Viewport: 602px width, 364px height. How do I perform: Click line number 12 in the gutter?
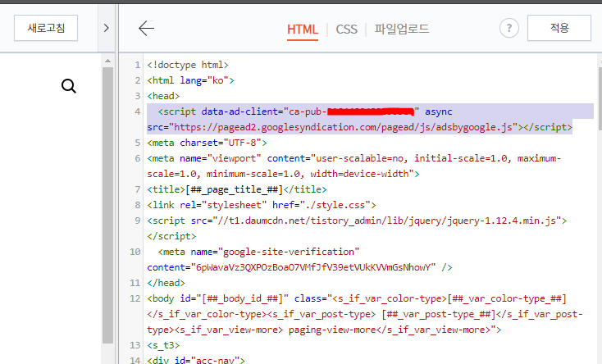(135, 298)
